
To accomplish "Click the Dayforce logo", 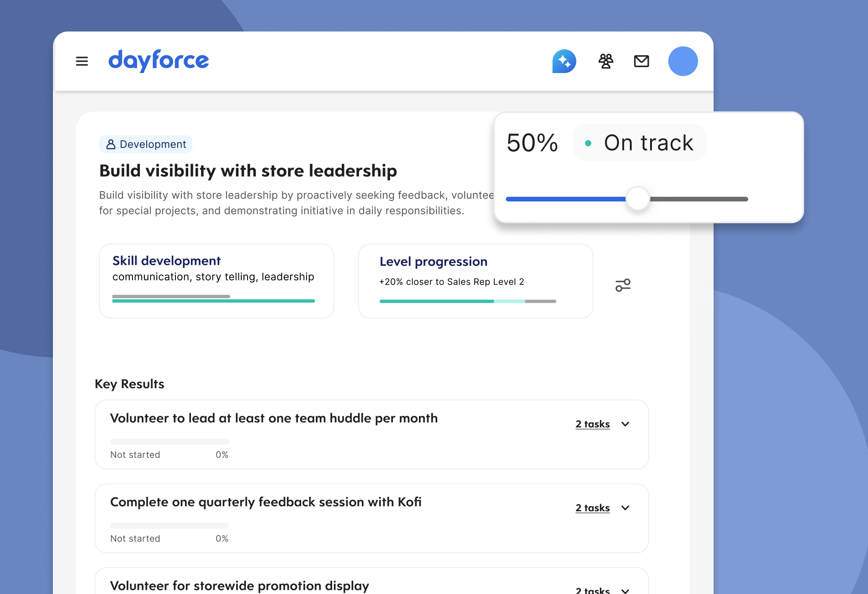I will (159, 61).
